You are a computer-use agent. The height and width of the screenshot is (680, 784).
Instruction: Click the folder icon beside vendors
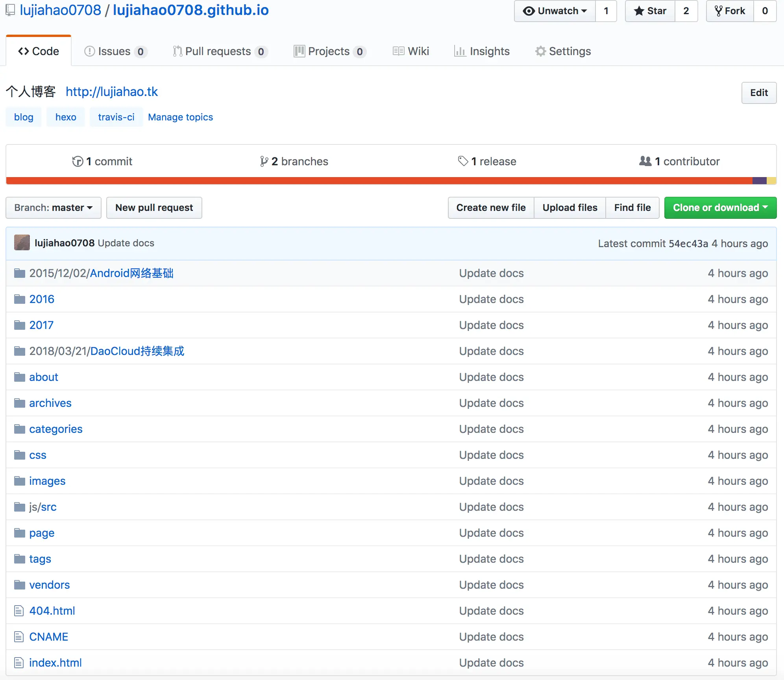coord(19,585)
